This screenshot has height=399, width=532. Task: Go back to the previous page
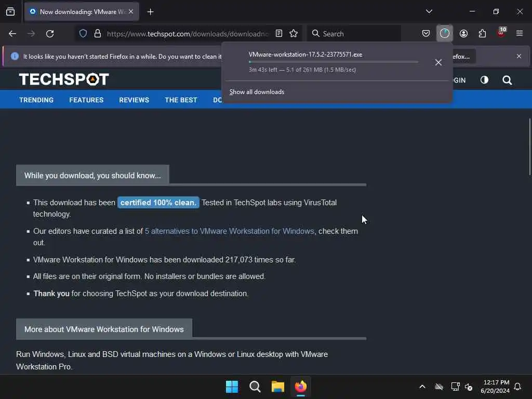[12, 34]
